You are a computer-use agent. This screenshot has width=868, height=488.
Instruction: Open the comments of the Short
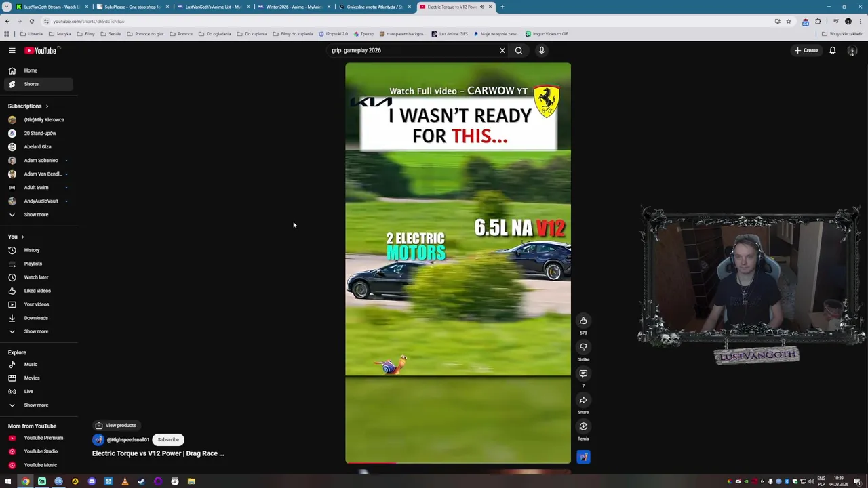[x=583, y=373]
